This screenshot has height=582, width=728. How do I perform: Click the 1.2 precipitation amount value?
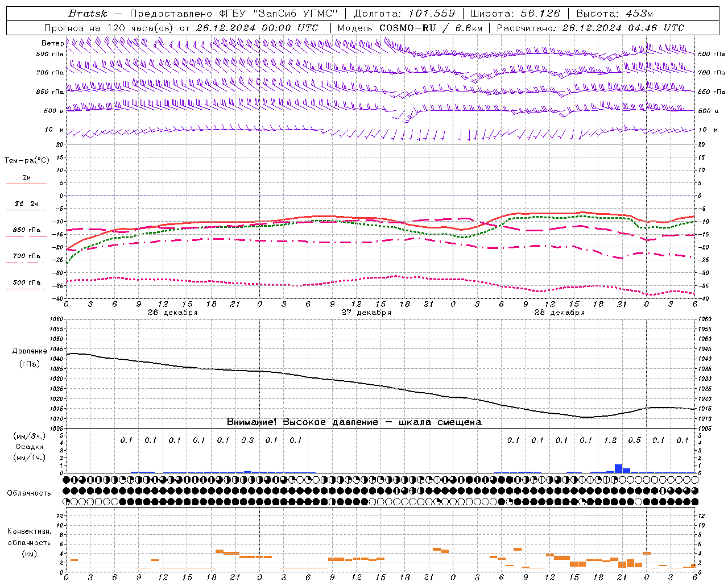coord(610,440)
